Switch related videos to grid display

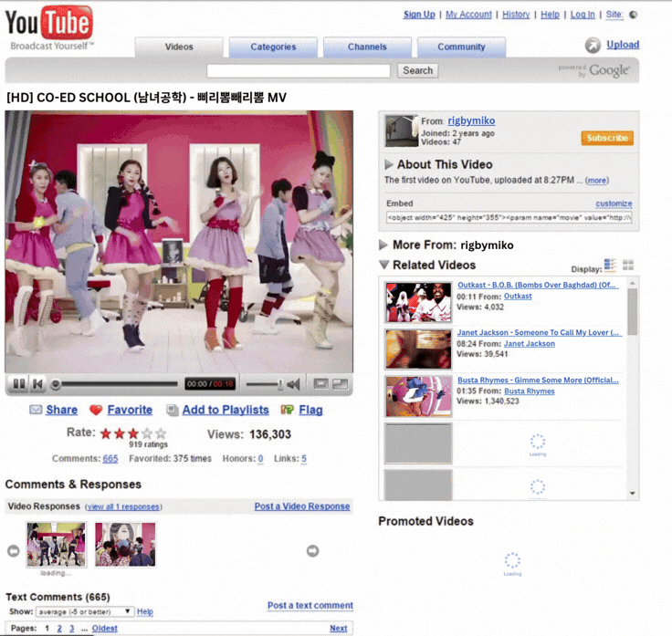pos(628,265)
